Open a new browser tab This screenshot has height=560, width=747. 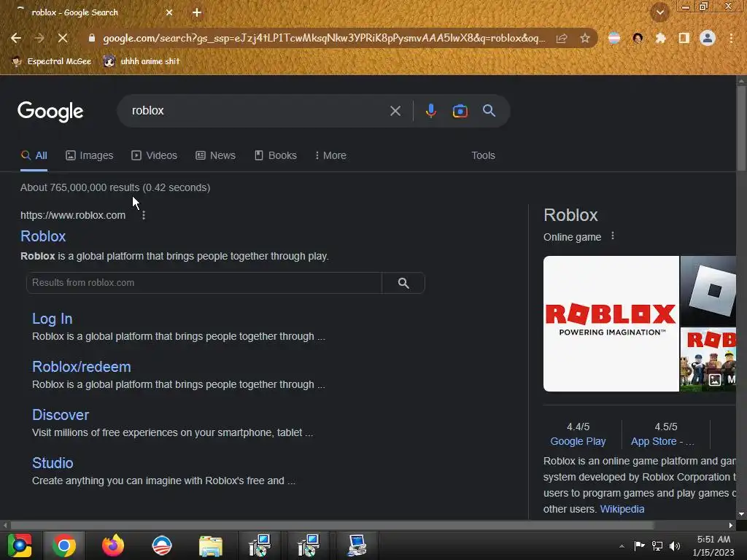point(197,12)
